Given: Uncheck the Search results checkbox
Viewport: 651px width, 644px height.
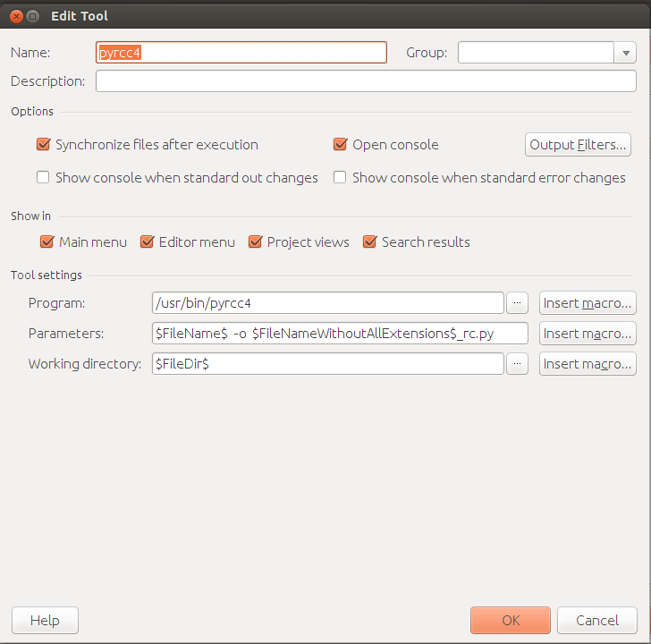Looking at the screenshot, I should 369,241.
